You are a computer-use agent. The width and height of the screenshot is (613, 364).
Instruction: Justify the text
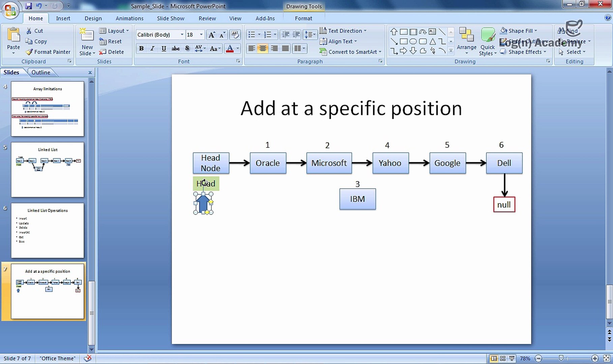coord(285,49)
